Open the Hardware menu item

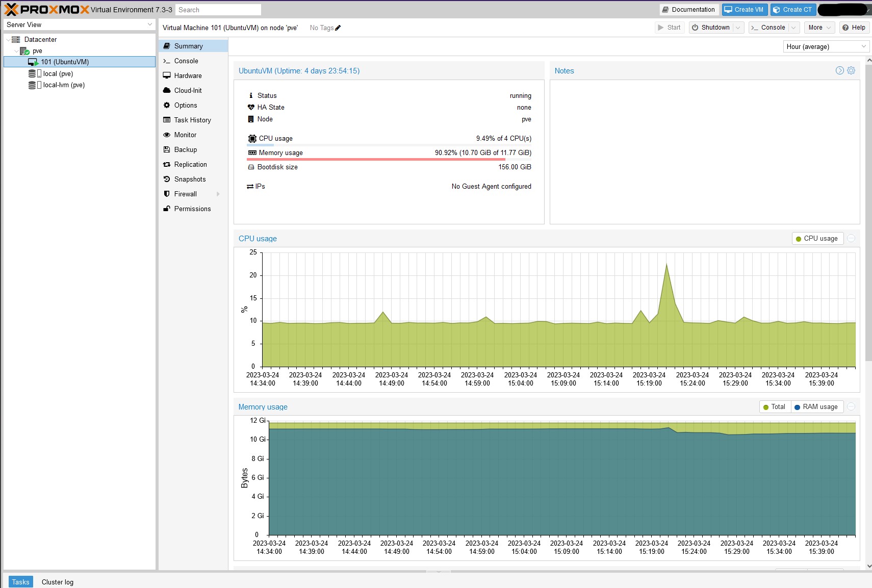click(x=188, y=76)
